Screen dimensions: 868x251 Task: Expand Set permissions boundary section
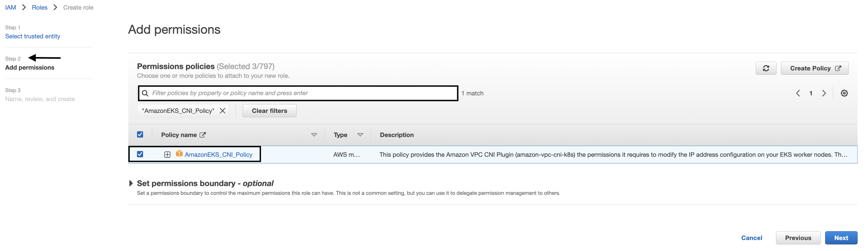(x=131, y=183)
